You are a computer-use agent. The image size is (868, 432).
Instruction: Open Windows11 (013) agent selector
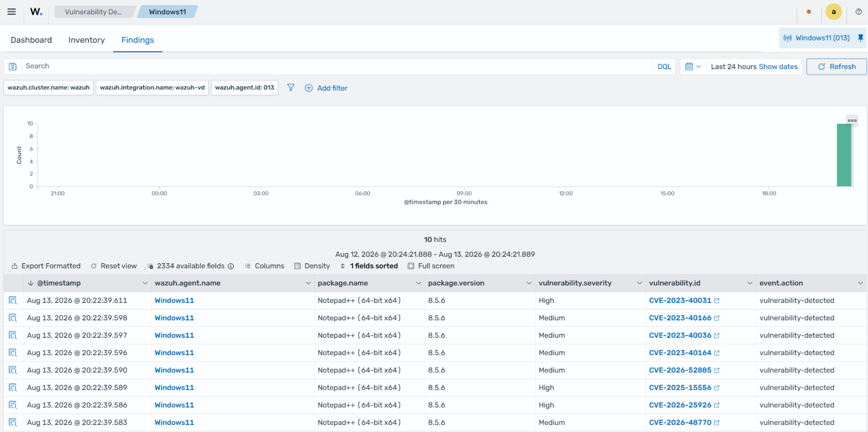817,38
